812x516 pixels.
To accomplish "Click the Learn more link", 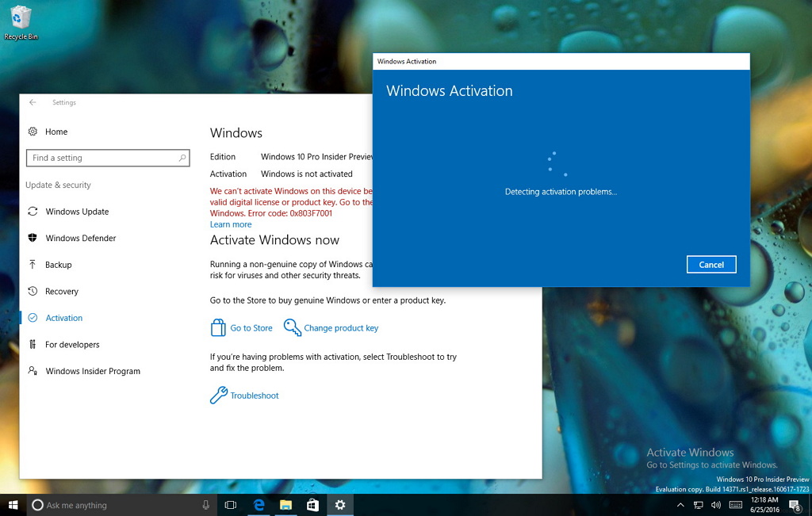I will 230,224.
